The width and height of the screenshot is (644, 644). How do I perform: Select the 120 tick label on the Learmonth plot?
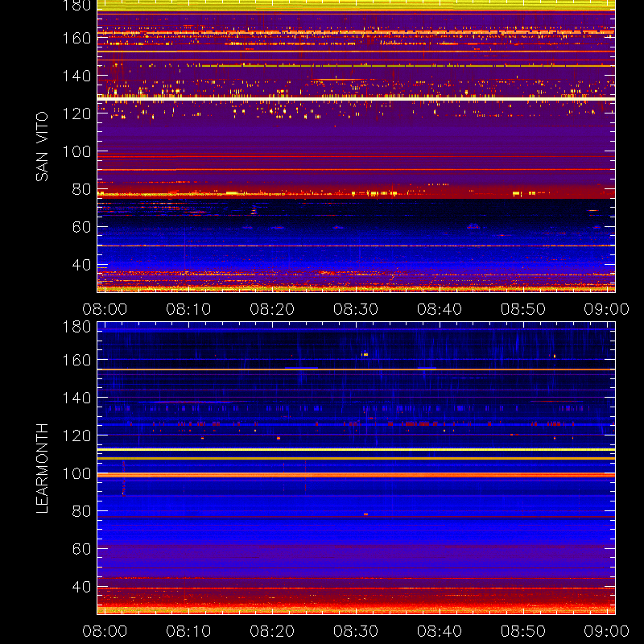pos(76,436)
